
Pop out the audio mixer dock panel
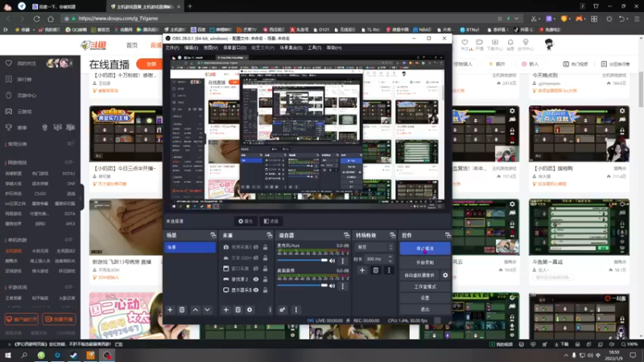pyautogui.click(x=347, y=235)
